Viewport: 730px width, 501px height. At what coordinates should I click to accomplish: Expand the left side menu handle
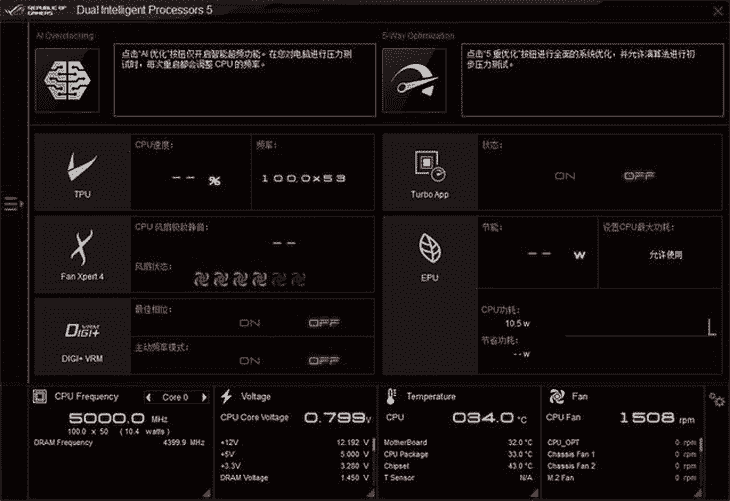coord(12,204)
